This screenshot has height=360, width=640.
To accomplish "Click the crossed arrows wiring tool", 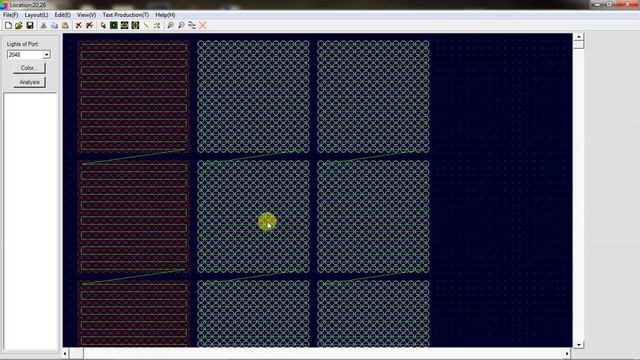I will point(157,25).
